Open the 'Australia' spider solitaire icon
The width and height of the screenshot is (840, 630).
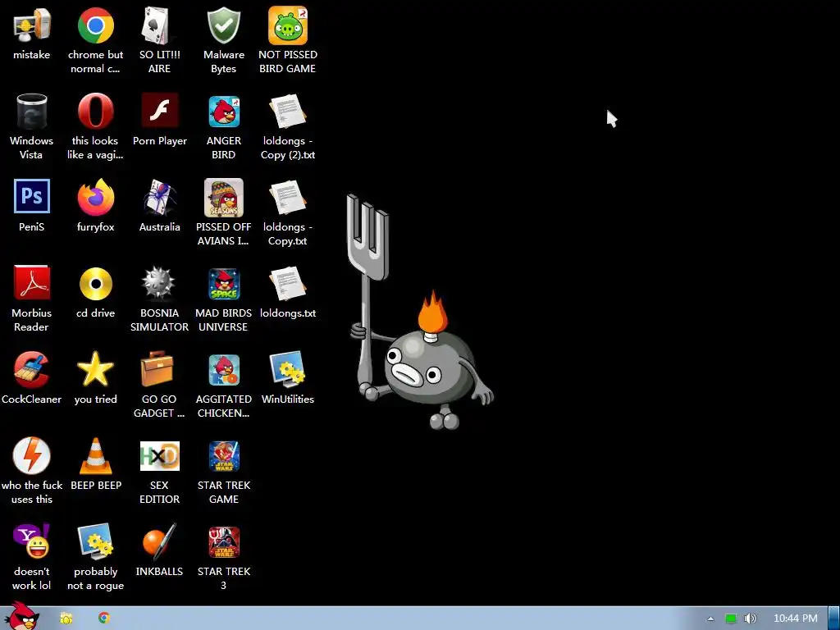click(x=160, y=197)
